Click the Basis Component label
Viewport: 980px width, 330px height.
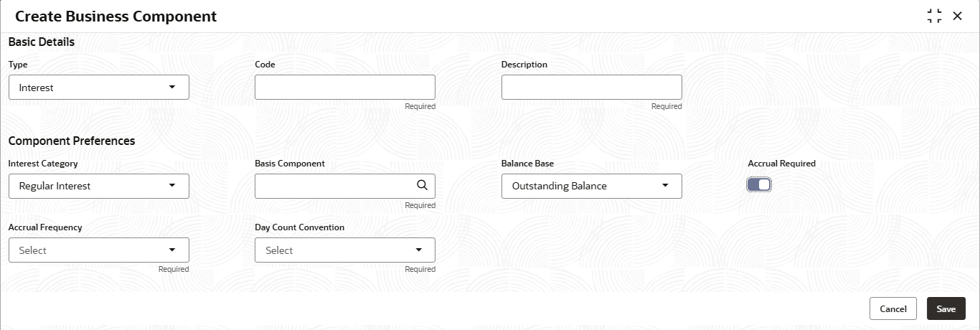(290, 164)
